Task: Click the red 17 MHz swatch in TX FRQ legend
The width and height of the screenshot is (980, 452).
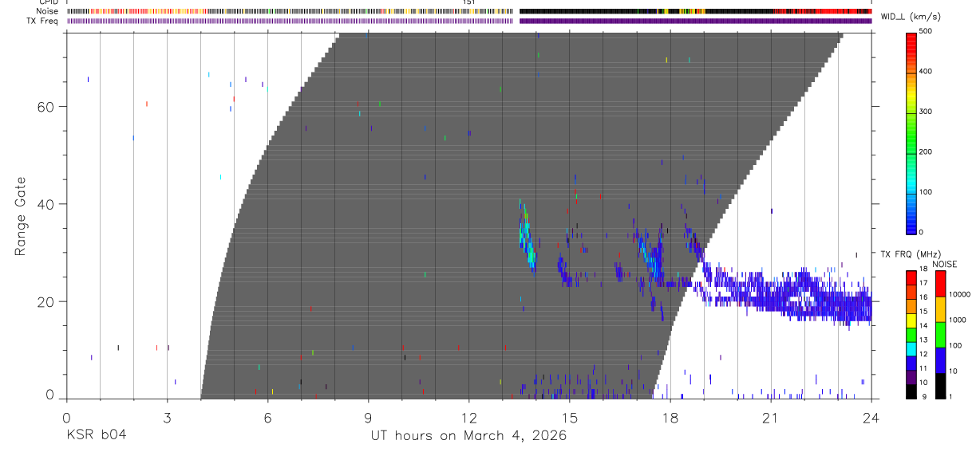Action: [911, 278]
